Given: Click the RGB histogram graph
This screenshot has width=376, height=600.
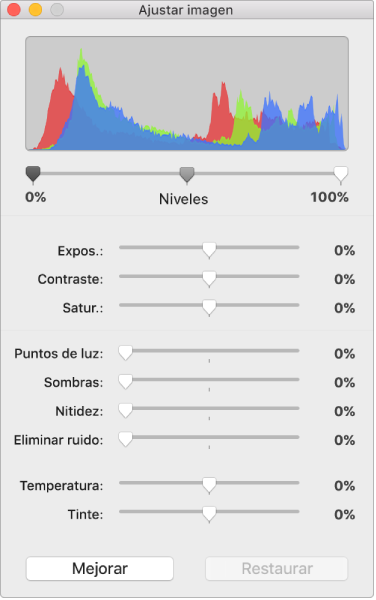Looking at the screenshot, I should [187, 93].
